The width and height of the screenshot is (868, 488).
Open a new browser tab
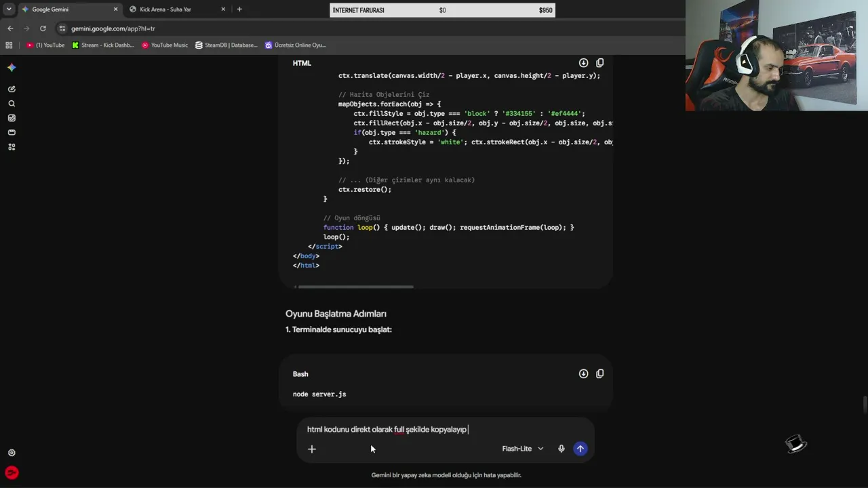pos(239,9)
